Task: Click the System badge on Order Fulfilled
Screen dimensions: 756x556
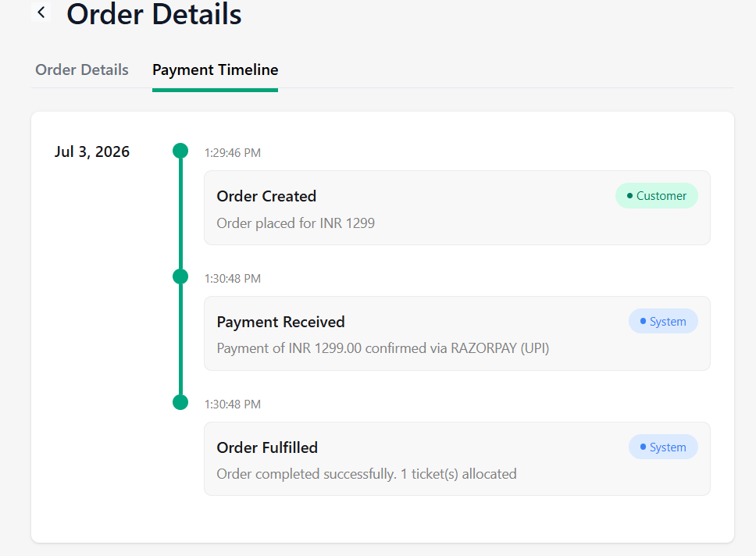Action: tap(663, 447)
